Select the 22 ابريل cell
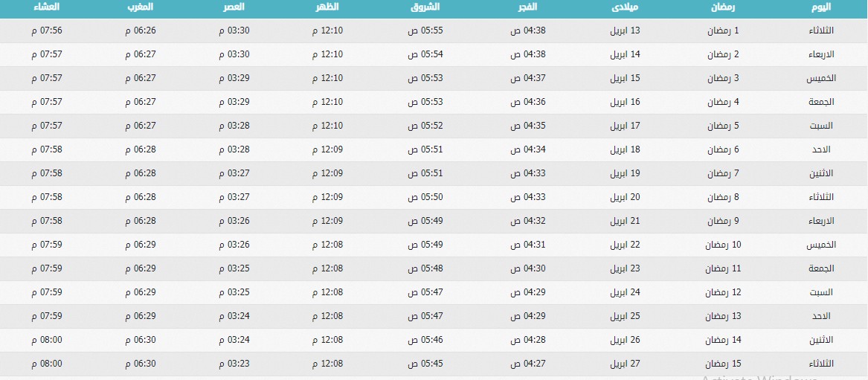Viewport: 868px width, 380px height. pyautogui.click(x=625, y=245)
